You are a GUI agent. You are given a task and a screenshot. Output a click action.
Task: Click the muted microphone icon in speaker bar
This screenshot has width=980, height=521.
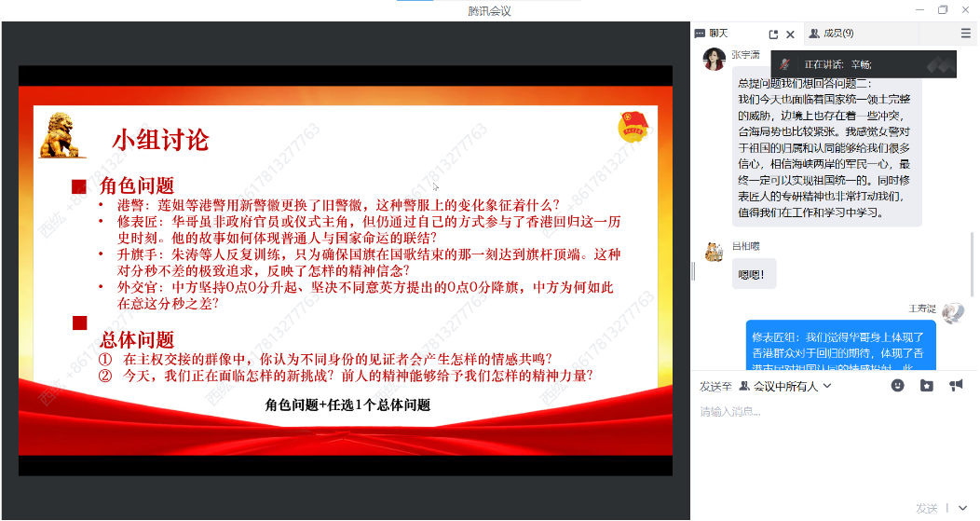pyautogui.click(x=785, y=64)
